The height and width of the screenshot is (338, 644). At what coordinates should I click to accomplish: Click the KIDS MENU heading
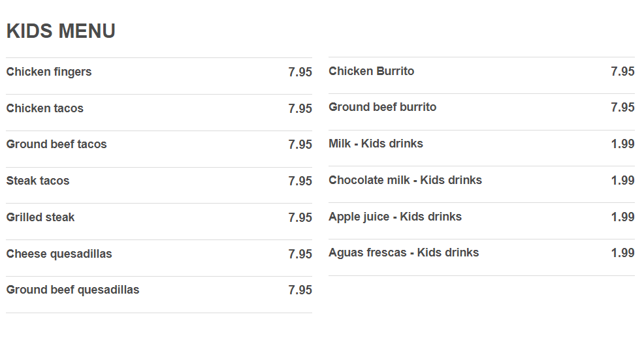[61, 31]
